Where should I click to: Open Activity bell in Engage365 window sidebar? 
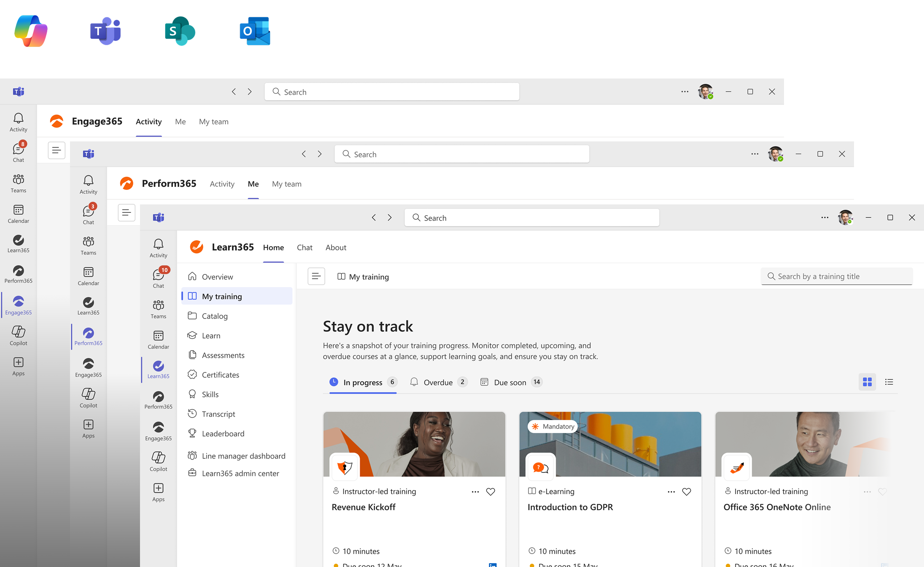[x=18, y=122]
